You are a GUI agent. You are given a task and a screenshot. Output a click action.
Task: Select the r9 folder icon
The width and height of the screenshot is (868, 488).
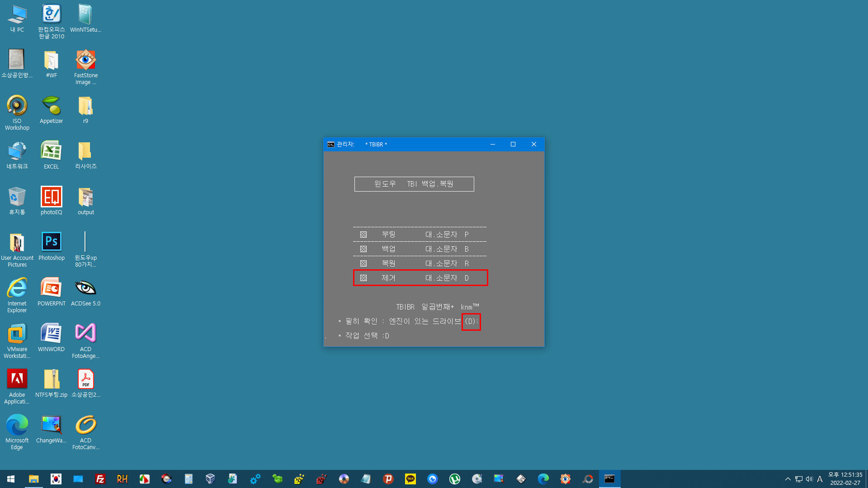click(85, 110)
